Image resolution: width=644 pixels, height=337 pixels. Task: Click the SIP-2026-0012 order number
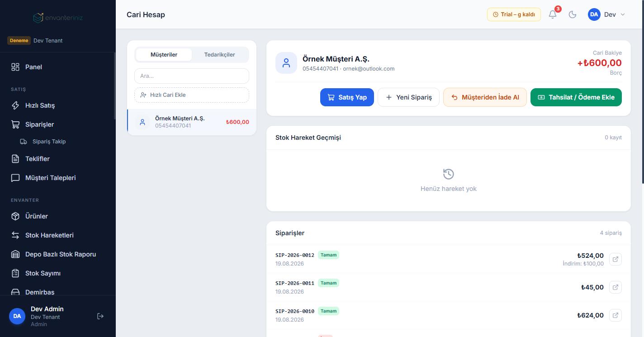tap(295, 255)
